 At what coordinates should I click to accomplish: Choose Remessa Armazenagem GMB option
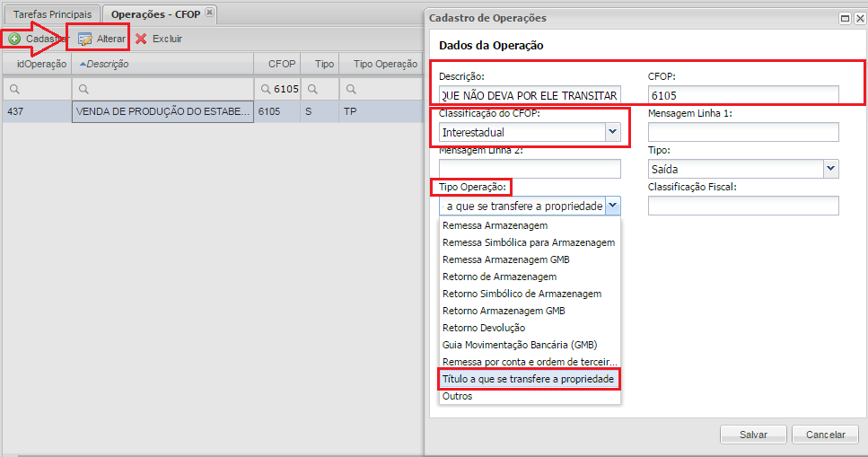(530, 259)
